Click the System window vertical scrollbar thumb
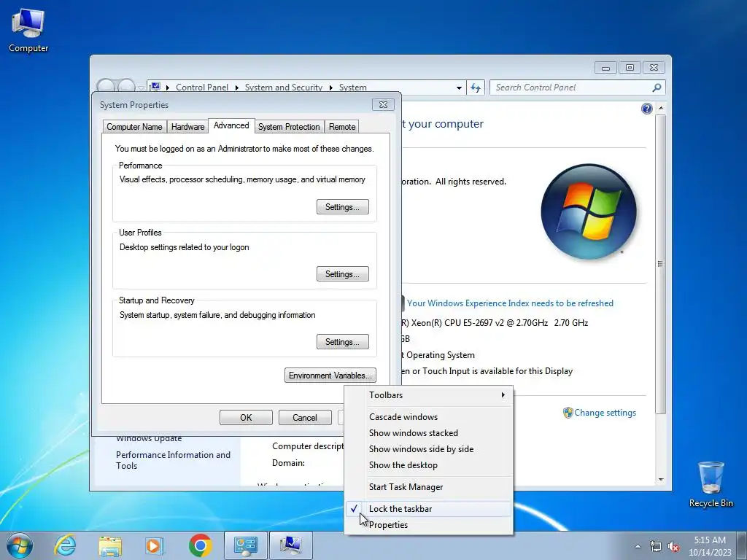 coord(660,264)
